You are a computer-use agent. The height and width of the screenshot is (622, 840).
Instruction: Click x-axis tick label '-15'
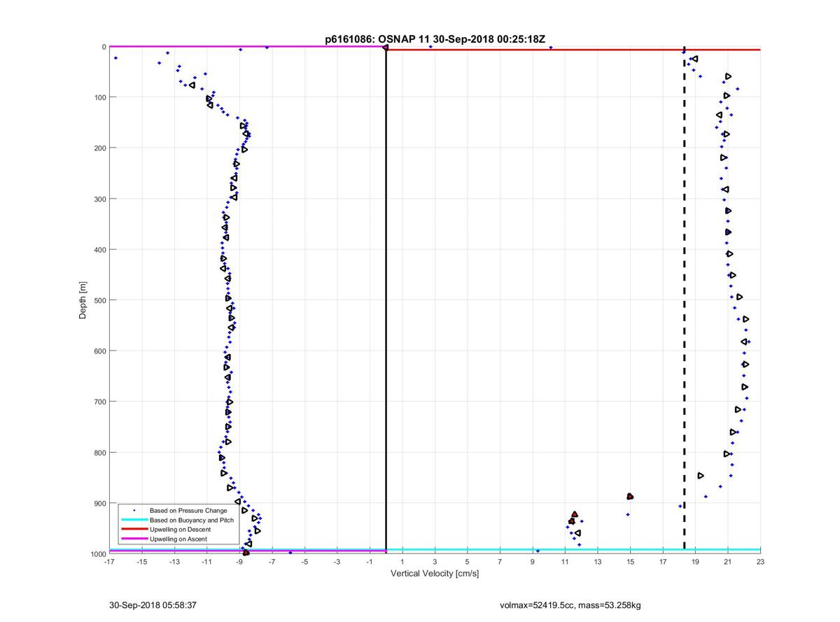coord(142,561)
